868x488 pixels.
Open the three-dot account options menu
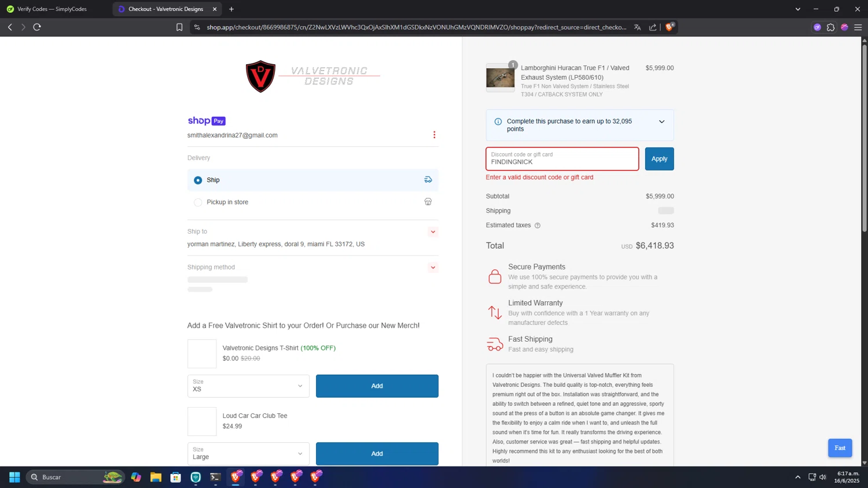[434, 135]
